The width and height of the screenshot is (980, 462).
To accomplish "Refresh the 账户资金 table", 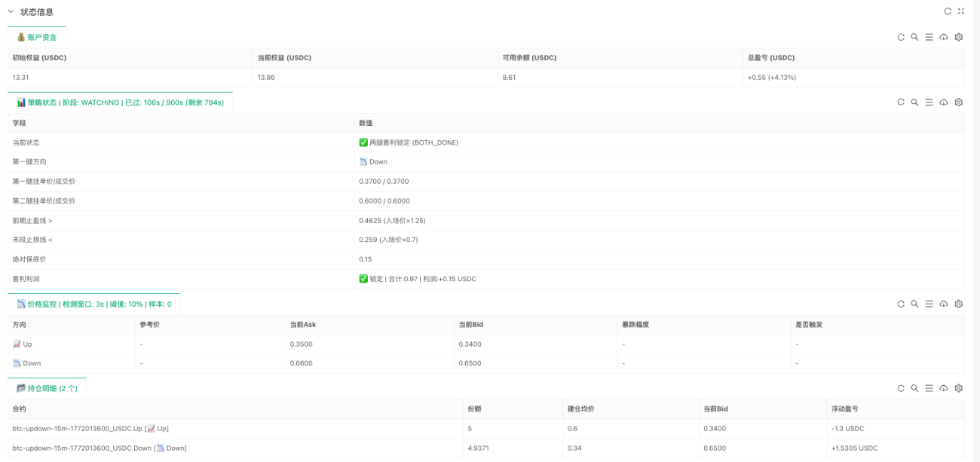I will click(900, 37).
